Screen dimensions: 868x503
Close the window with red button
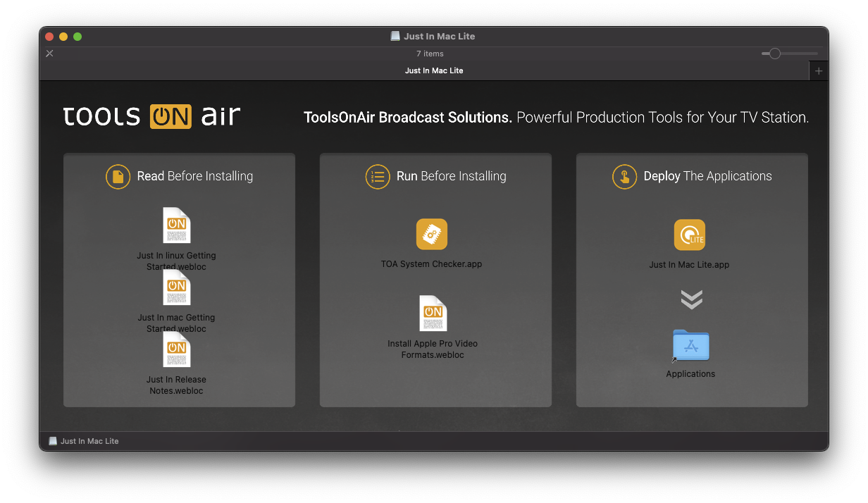pyautogui.click(x=49, y=37)
